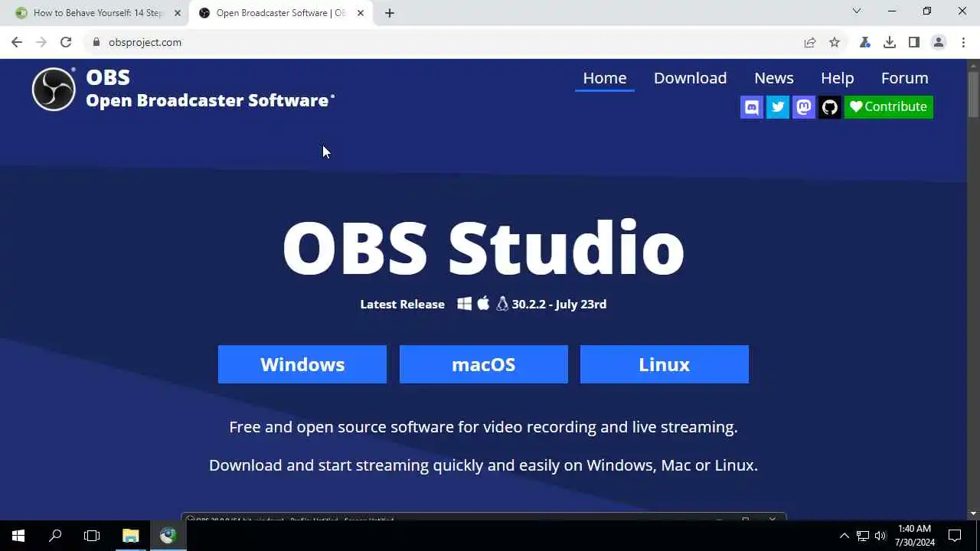Go forward with the browser arrow
This screenshot has width=980, height=551.
coord(41,42)
